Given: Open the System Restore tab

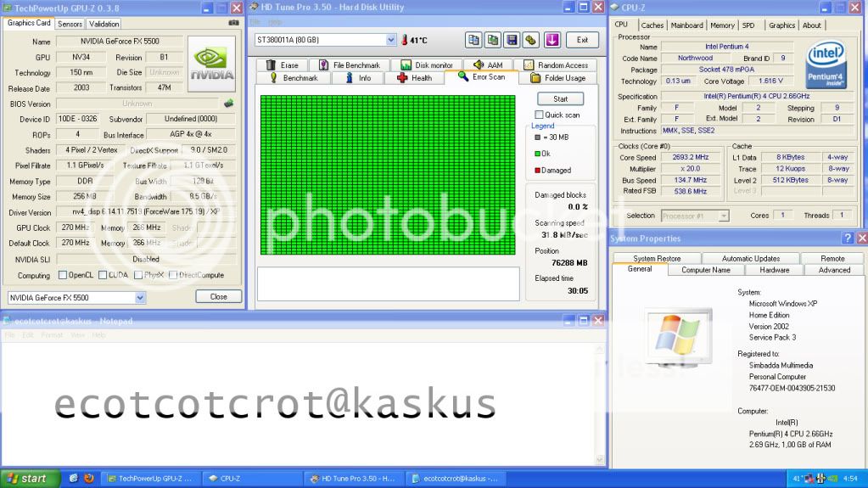Looking at the screenshot, I should click(x=657, y=259).
